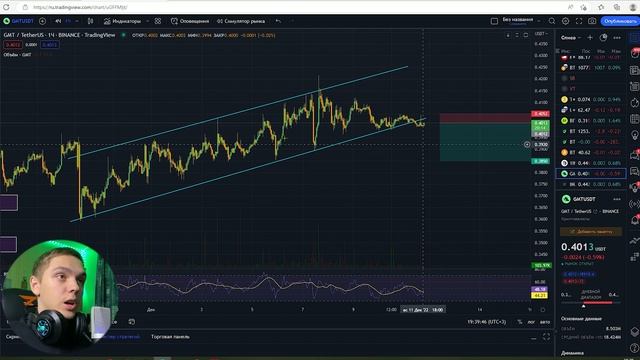Toggle logarithmic (лог) scale
640x360 pixels.
coord(531,322)
